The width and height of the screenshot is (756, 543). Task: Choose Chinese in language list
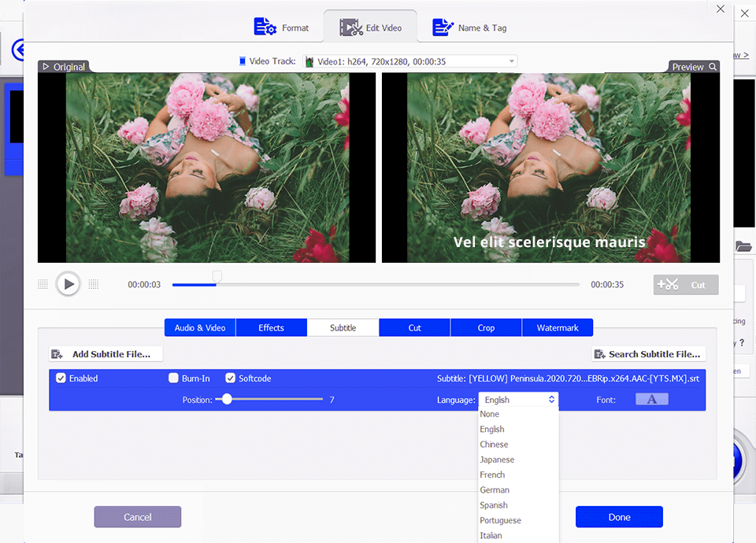point(518,444)
